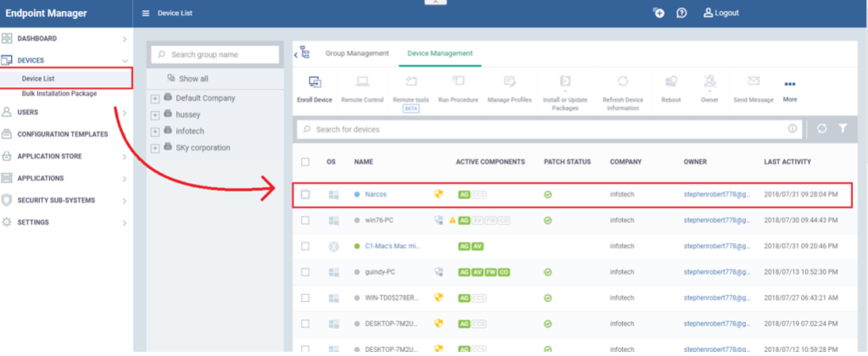Open Remote Control tool

tap(363, 82)
